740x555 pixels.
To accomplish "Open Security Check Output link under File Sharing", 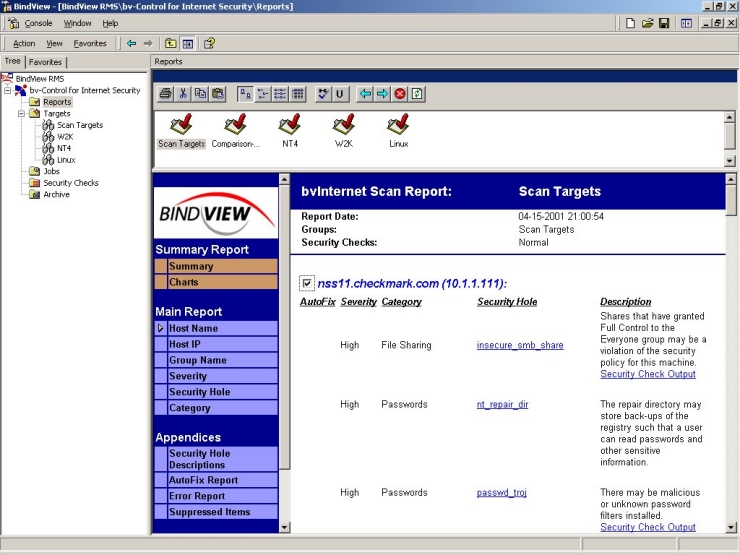I will pyautogui.click(x=648, y=374).
